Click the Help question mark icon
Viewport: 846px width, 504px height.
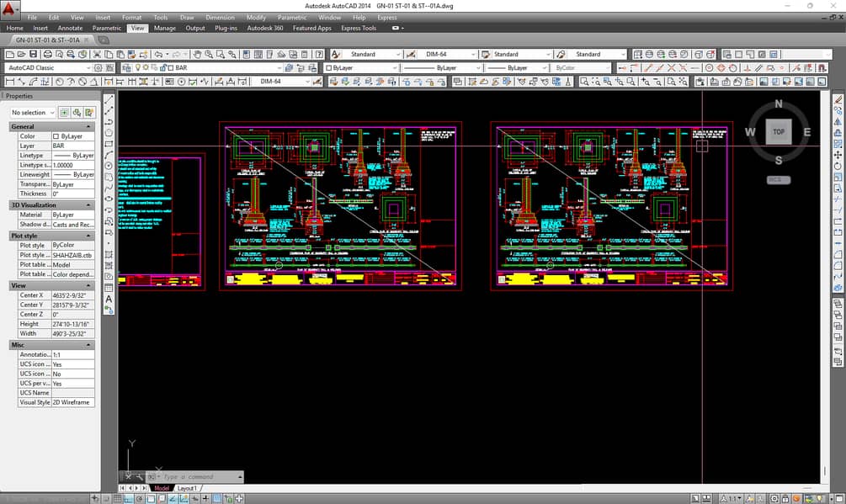pos(319,55)
